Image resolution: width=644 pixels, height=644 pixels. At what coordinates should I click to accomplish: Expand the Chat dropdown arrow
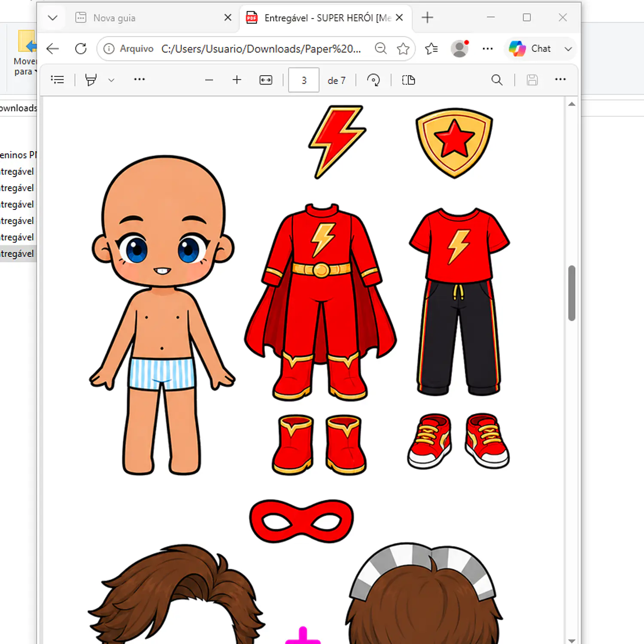[568, 49]
